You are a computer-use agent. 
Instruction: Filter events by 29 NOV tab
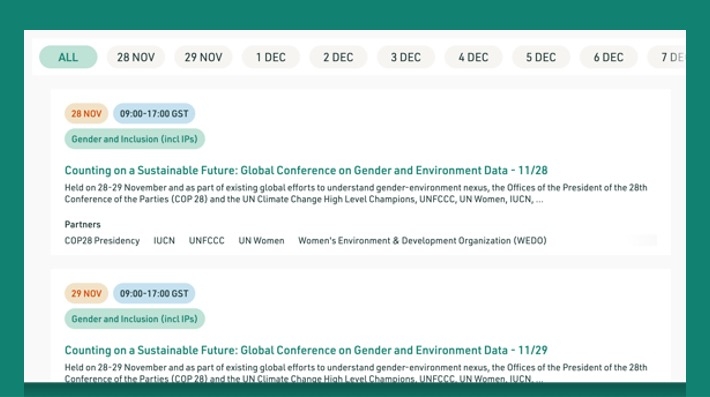click(x=203, y=57)
